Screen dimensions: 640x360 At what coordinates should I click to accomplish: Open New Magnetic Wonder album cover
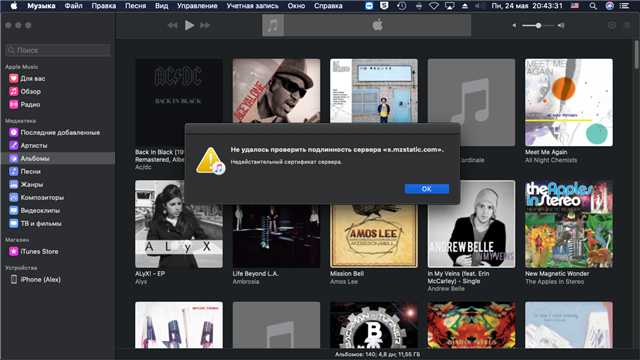tap(569, 224)
